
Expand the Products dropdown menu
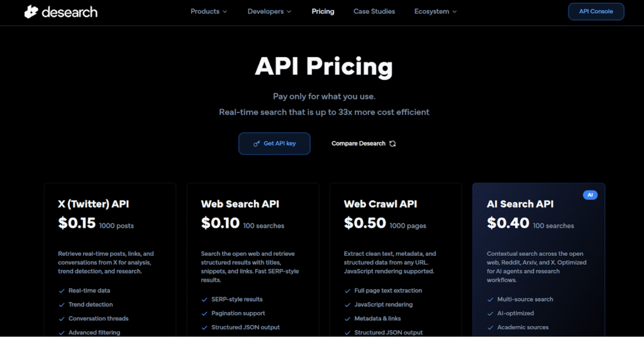209,11
